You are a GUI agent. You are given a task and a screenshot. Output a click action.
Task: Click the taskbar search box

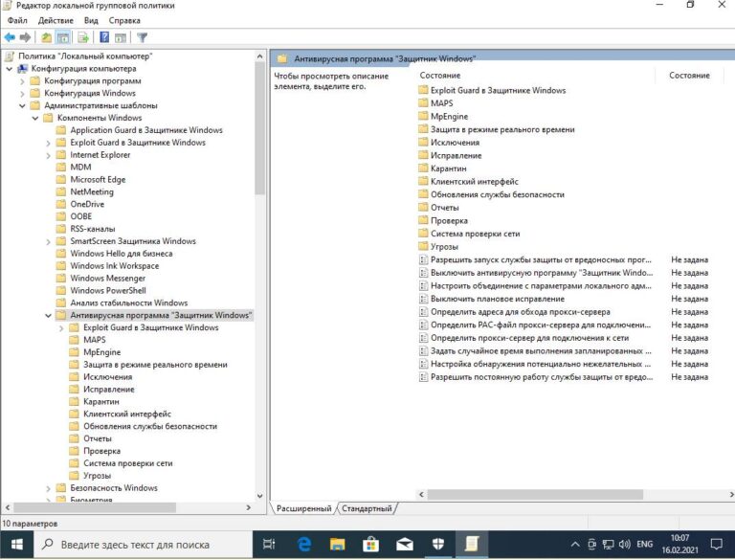[x=143, y=544]
